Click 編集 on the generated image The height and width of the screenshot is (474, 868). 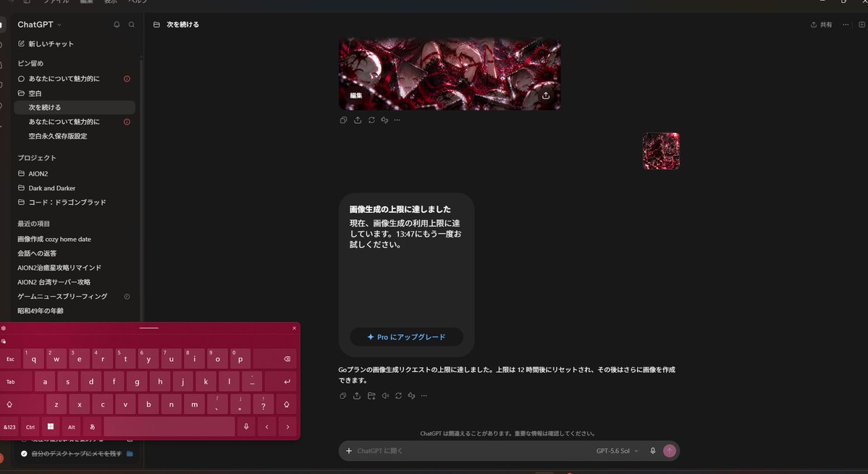pyautogui.click(x=356, y=96)
